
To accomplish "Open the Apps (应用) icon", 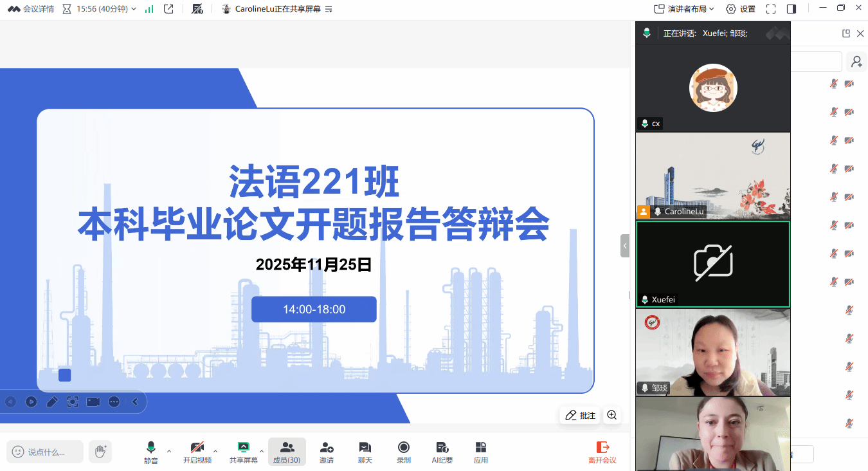I will (x=481, y=451).
